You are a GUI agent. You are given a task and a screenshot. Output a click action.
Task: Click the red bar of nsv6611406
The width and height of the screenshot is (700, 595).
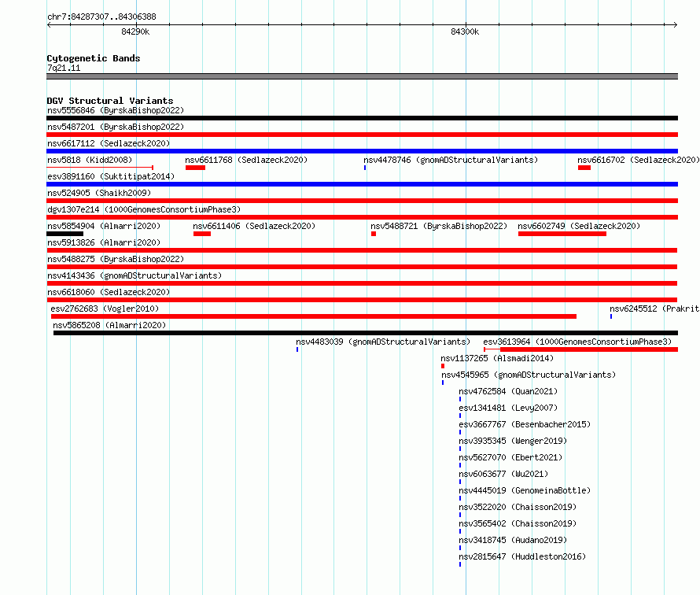point(202,234)
